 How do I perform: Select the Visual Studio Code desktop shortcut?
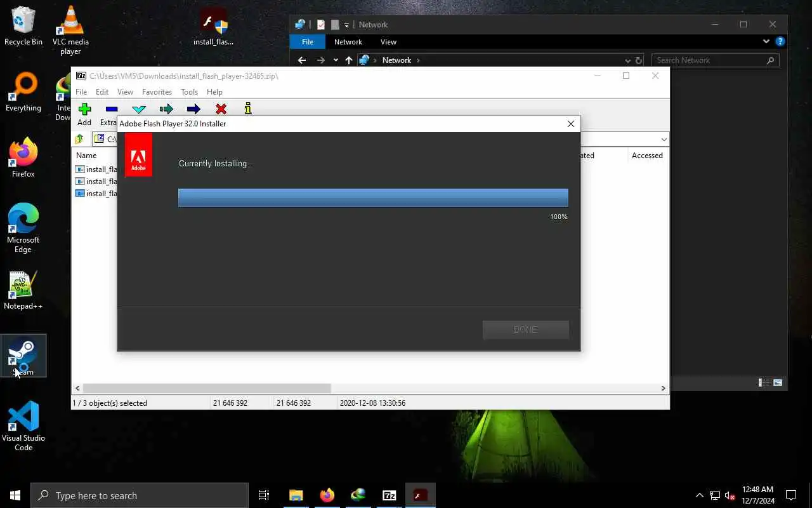tap(23, 426)
